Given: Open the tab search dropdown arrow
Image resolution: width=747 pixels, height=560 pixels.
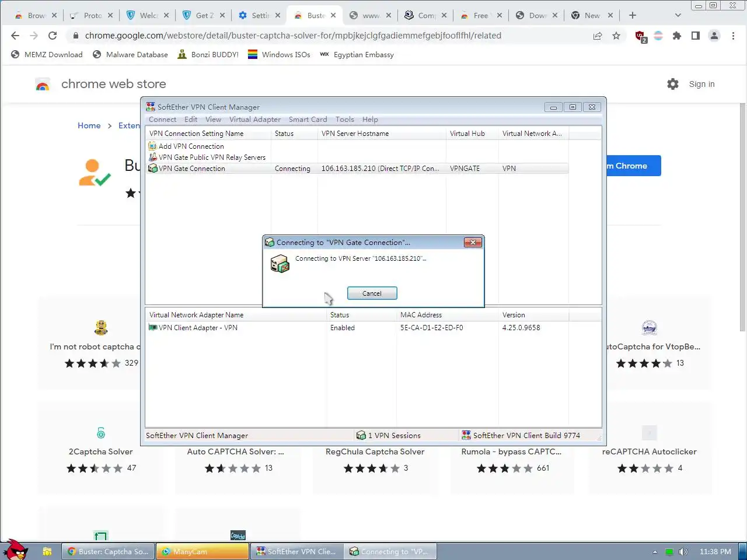Looking at the screenshot, I should tap(678, 15).
